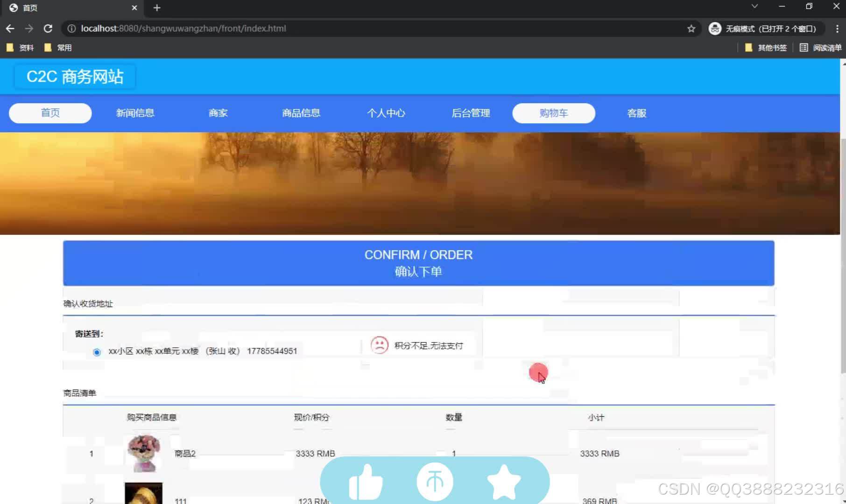Click the browser back arrow

[x=10, y=28]
